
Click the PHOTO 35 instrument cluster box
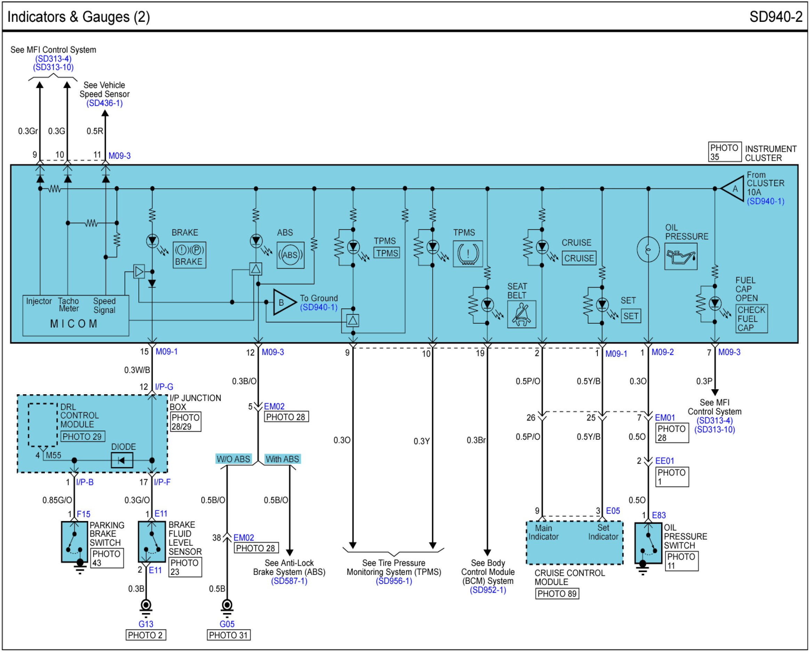724,152
